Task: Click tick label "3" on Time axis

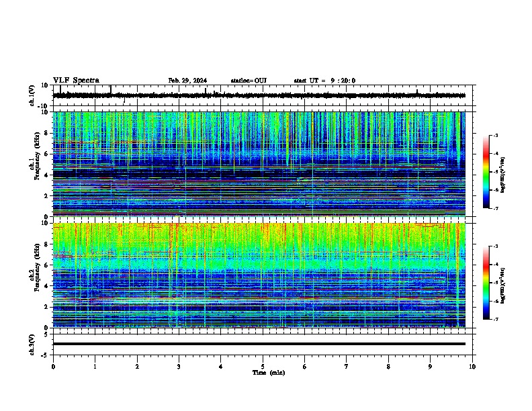Action: point(179,367)
